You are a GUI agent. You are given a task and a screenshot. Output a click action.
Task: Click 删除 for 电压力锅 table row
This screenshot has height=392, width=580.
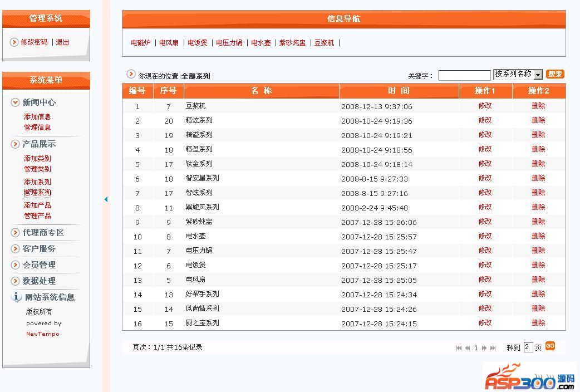539,250
